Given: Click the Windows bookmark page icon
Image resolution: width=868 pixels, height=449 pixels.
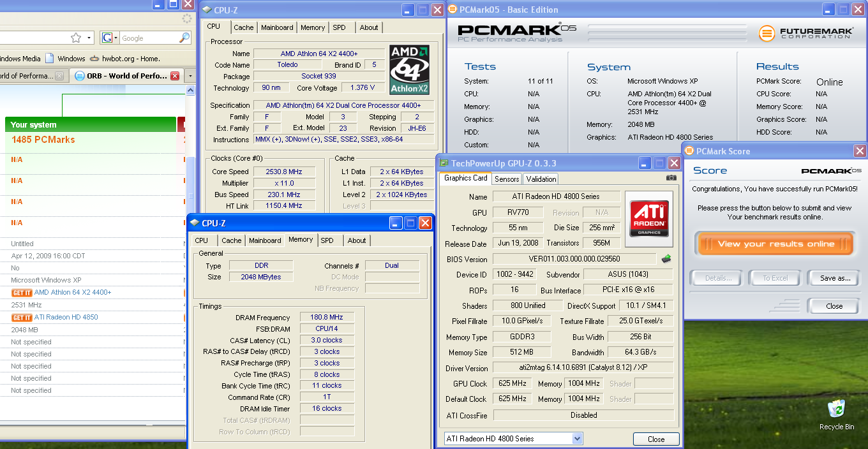Looking at the screenshot, I should (50, 58).
